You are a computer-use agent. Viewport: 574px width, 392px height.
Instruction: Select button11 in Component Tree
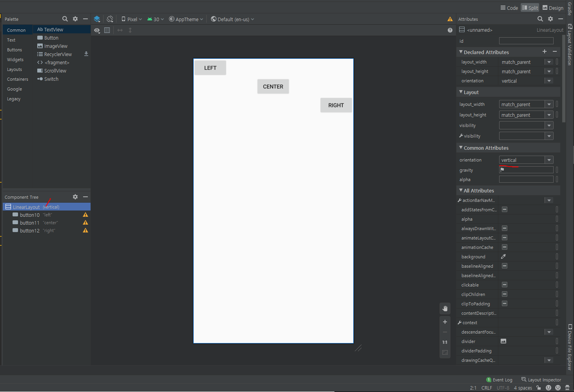coord(47,223)
